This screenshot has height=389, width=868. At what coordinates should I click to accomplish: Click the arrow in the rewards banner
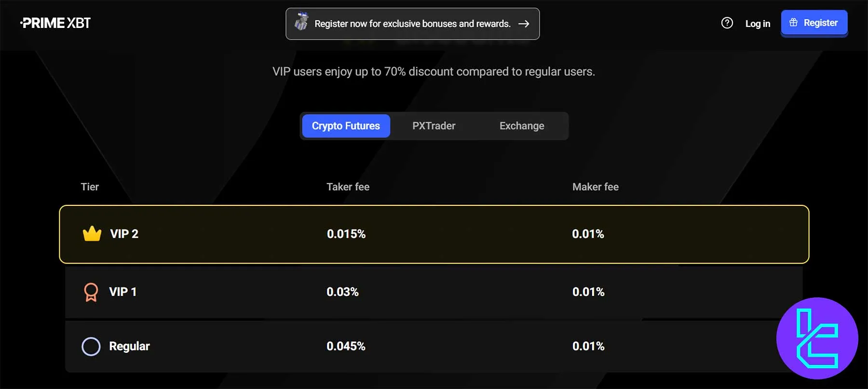pyautogui.click(x=524, y=23)
